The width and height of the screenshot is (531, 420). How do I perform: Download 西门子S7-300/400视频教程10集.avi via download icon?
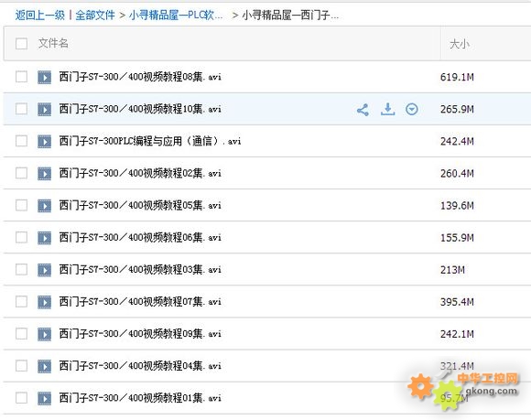pyautogui.click(x=388, y=109)
